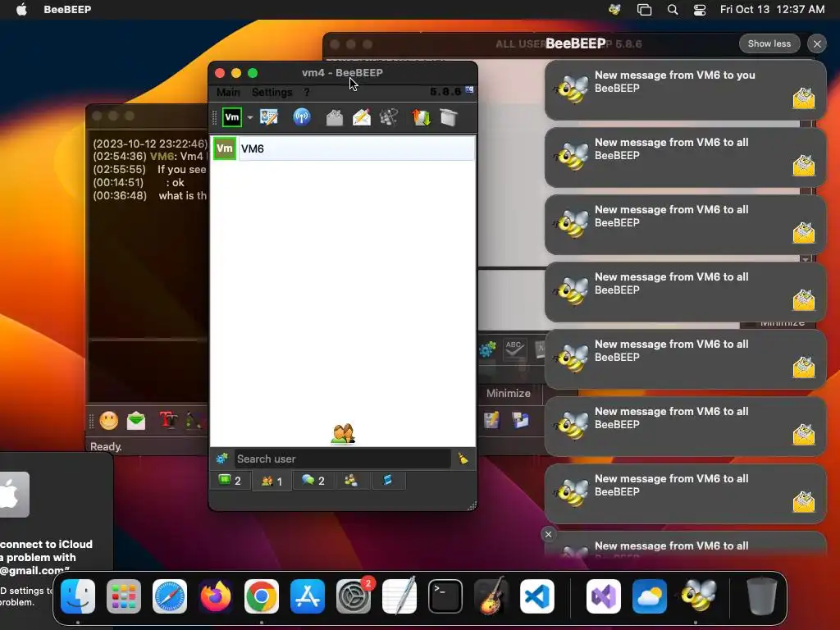Open the ? help menu

point(307,92)
